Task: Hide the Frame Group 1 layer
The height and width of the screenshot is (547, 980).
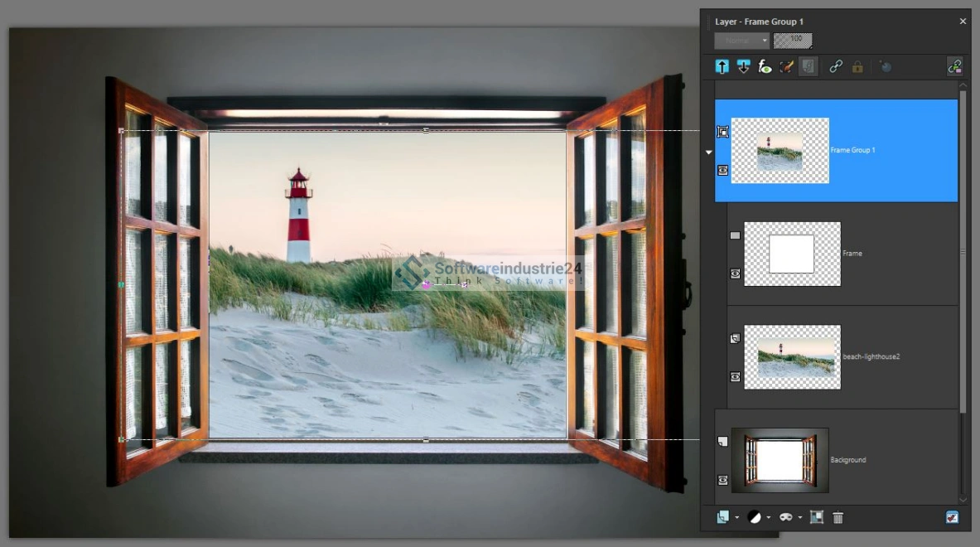Action: click(722, 170)
